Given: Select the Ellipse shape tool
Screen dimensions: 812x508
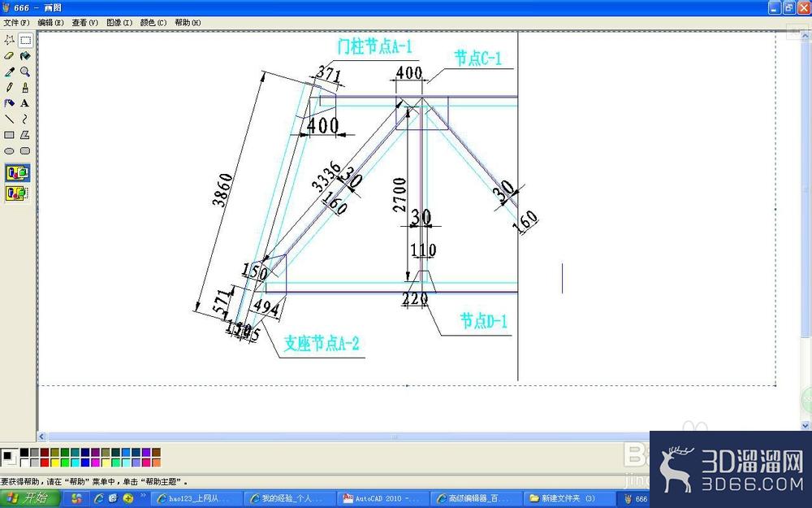Looking at the screenshot, I should (x=9, y=151).
